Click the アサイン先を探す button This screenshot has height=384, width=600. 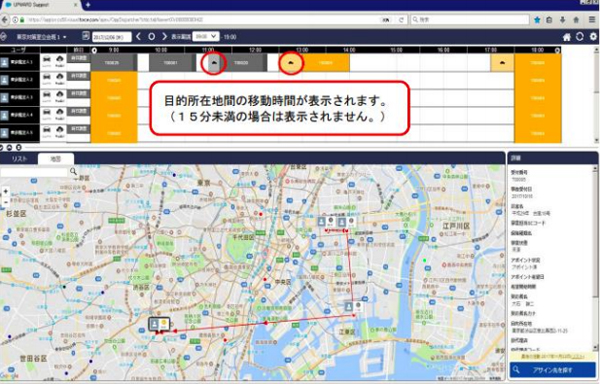tap(553, 370)
